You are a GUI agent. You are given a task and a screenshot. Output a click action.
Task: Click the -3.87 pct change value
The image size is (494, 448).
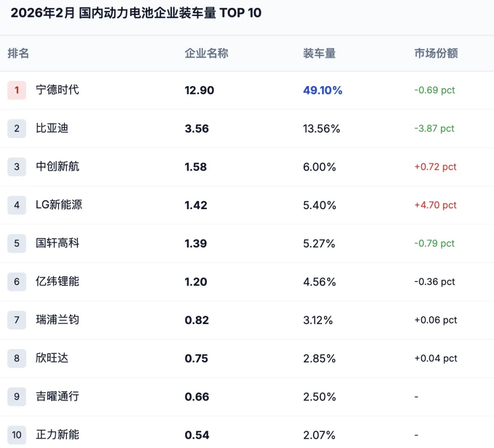pyautogui.click(x=434, y=129)
